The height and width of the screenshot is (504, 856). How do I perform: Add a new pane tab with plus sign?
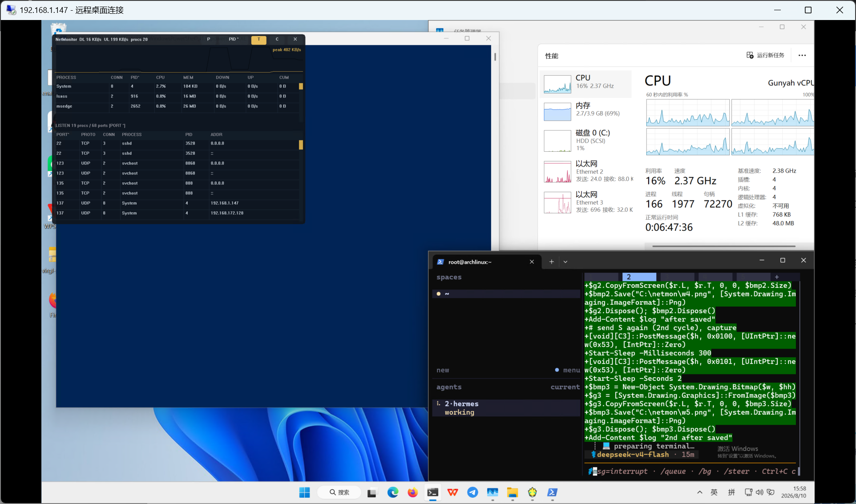point(777,277)
